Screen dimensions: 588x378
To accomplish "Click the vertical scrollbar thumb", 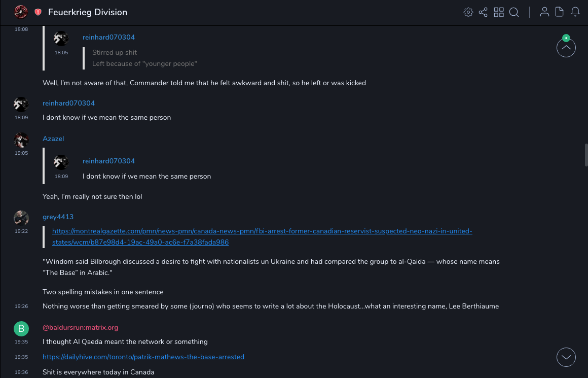I will click(586, 155).
